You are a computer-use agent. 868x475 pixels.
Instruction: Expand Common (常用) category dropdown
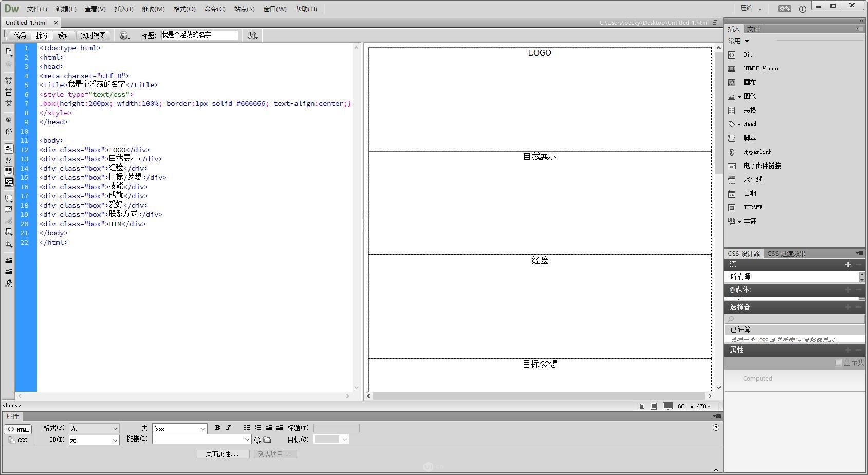click(x=739, y=41)
